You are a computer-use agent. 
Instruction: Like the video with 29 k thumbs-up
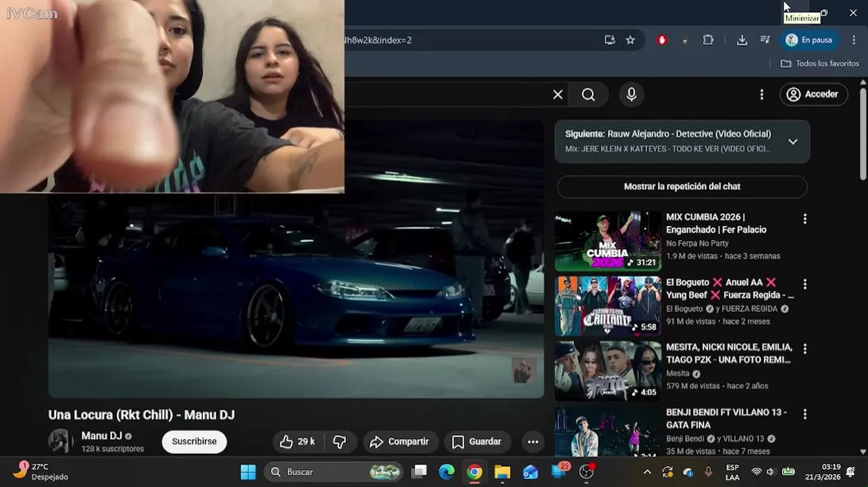[298, 442]
